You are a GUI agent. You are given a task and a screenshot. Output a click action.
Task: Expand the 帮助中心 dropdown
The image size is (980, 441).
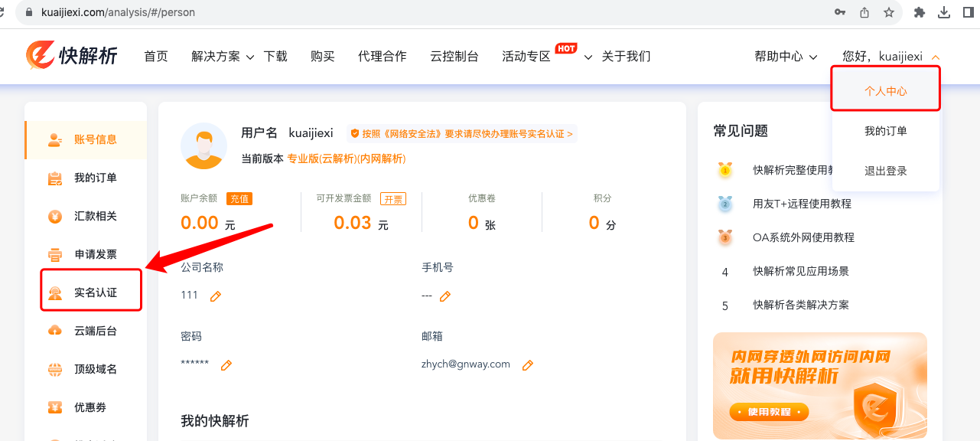[x=786, y=57]
